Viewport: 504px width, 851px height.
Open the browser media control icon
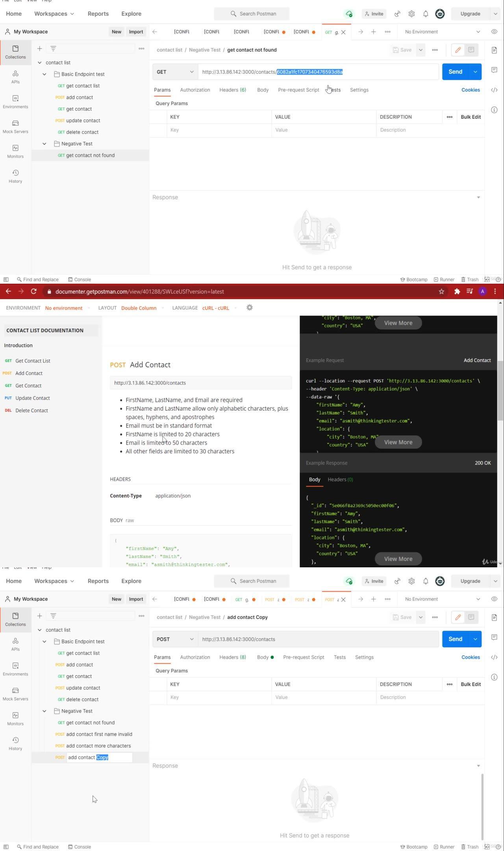click(x=469, y=292)
